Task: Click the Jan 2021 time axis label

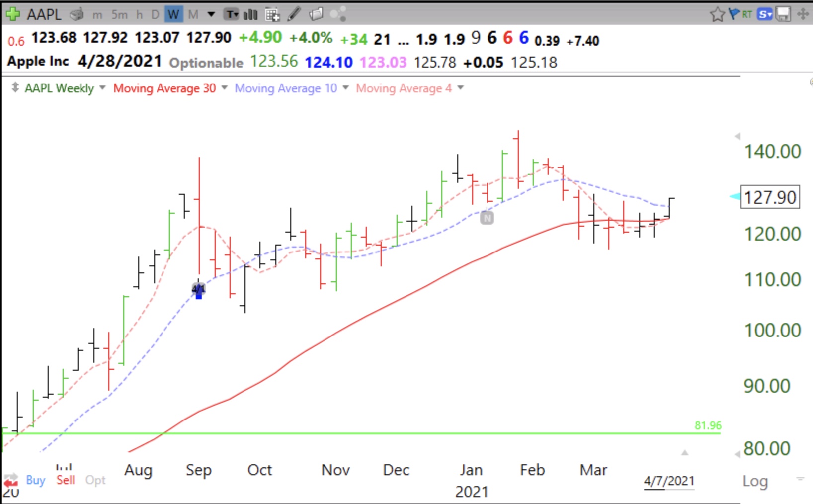Action: [471, 480]
